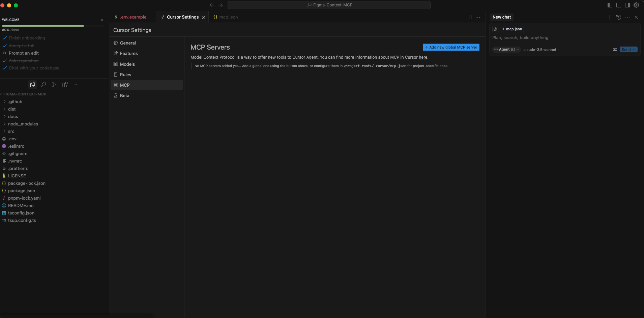644x318 pixels.
Task: Start a new chat with plus icon
Action: click(x=610, y=17)
